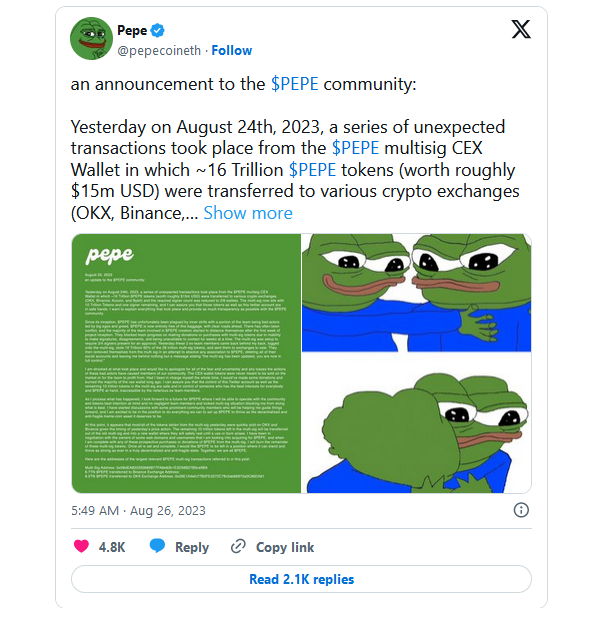Like the tweet with heart icon
The height and width of the screenshot is (623, 600).
tap(83, 547)
